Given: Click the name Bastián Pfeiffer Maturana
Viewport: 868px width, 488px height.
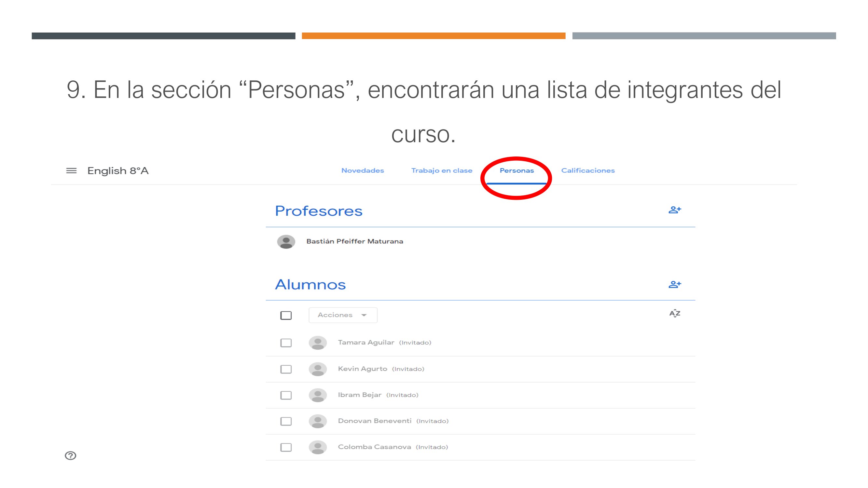Looking at the screenshot, I should [354, 241].
